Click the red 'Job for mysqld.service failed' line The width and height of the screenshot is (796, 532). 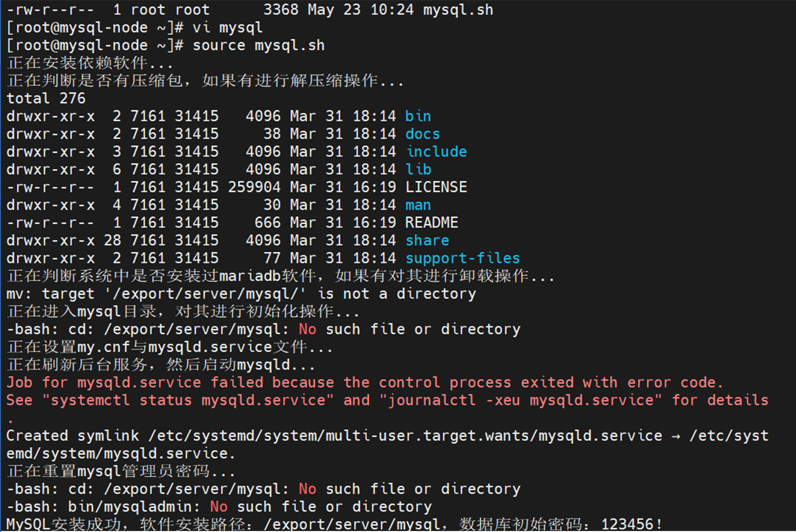[x=365, y=382]
